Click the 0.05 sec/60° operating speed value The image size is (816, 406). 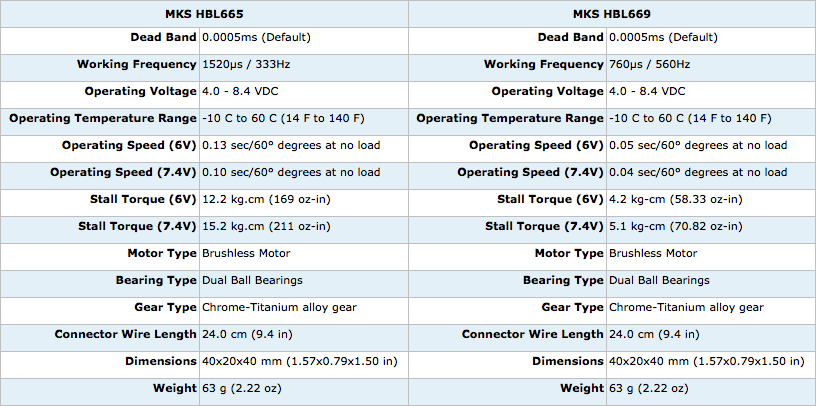(x=698, y=145)
